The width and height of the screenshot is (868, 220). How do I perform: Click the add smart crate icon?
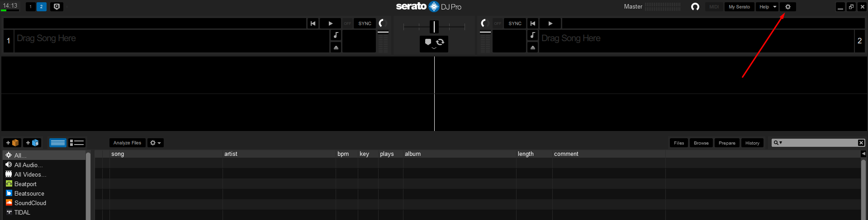click(x=32, y=143)
